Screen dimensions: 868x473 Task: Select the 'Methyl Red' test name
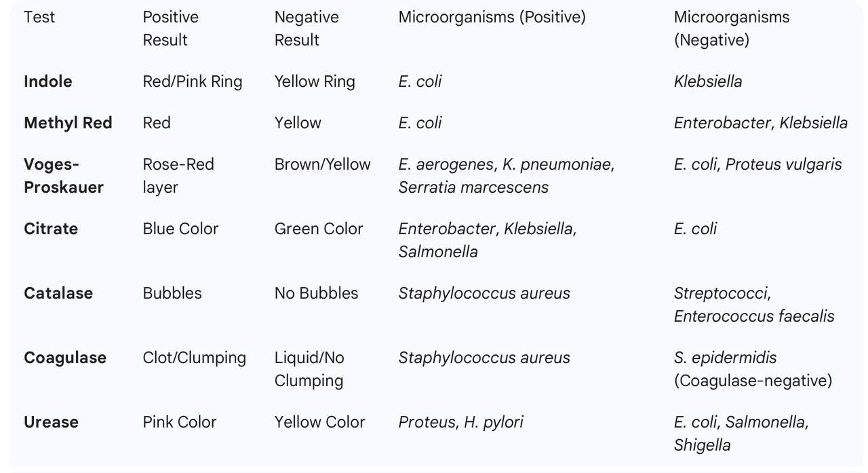pyautogui.click(x=68, y=123)
